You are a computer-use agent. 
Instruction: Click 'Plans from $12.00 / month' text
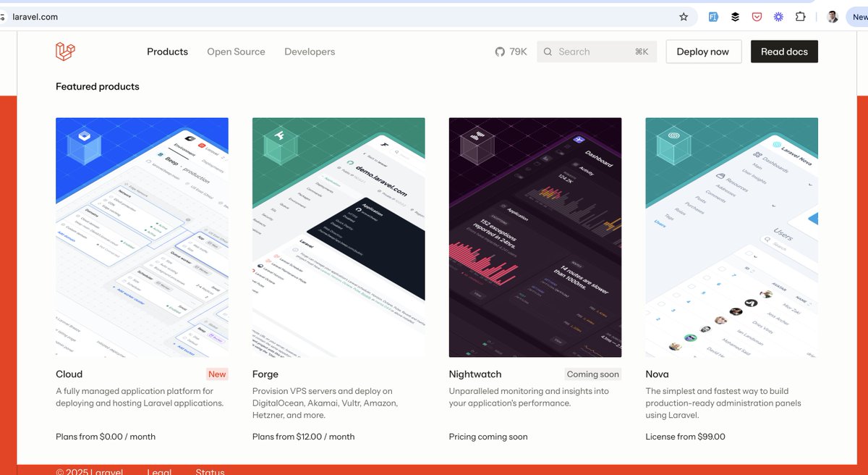click(x=304, y=437)
